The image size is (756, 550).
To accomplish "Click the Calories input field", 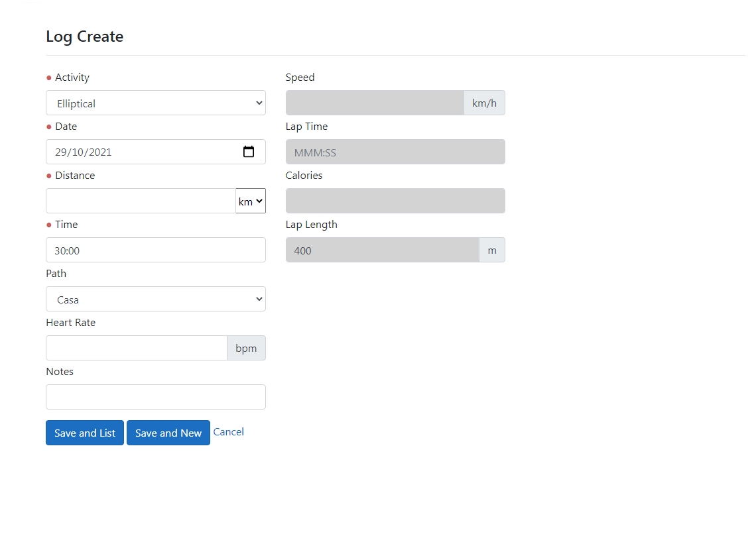I will coord(395,201).
